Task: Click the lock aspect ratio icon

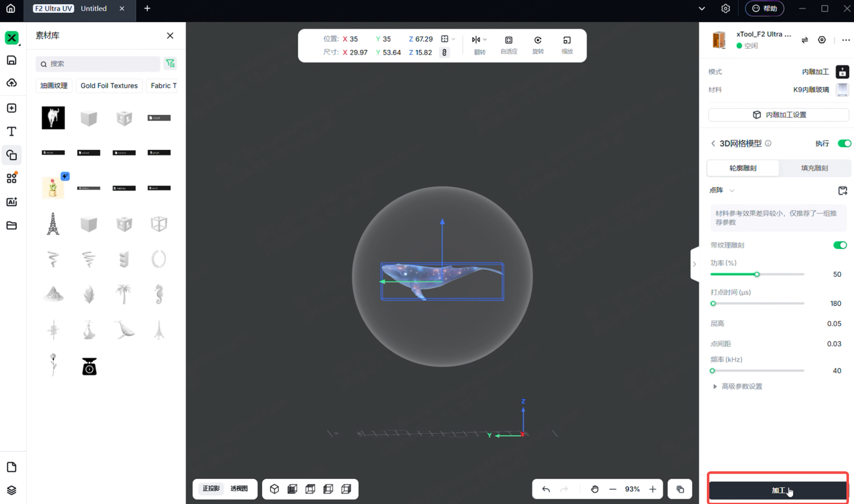Action: pyautogui.click(x=444, y=52)
